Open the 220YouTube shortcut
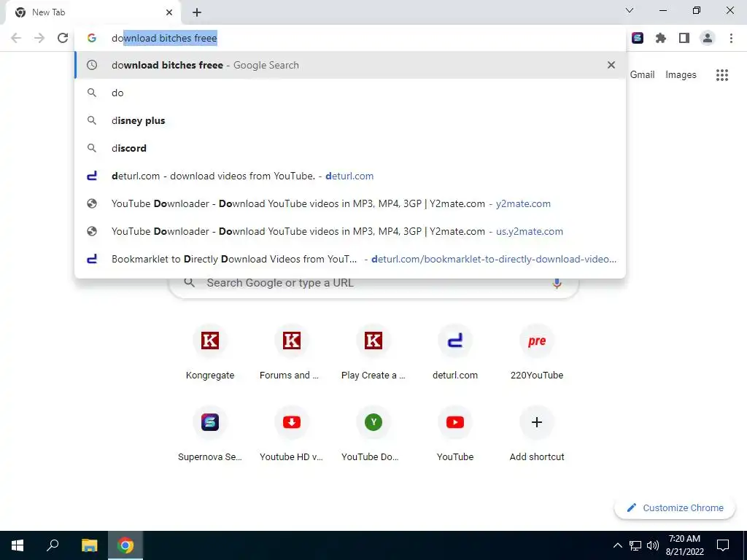 pyautogui.click(x=537, y=354)
